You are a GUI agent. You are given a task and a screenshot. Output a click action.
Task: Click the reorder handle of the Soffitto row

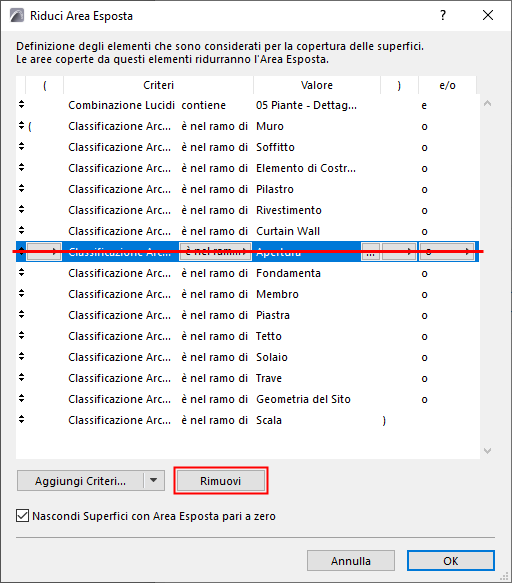pyautogui.click(x=22, y=146)
